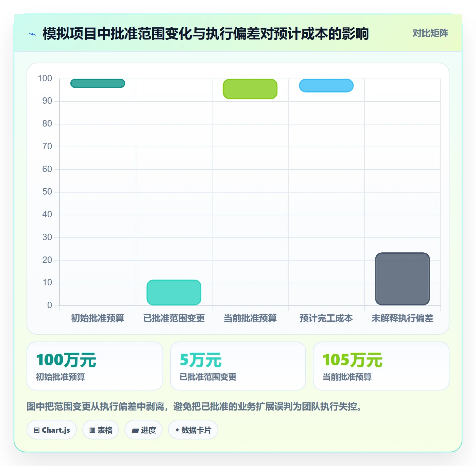Click the y-axis value 0
Screen dimensions: 476x466
tap(50, 305)
